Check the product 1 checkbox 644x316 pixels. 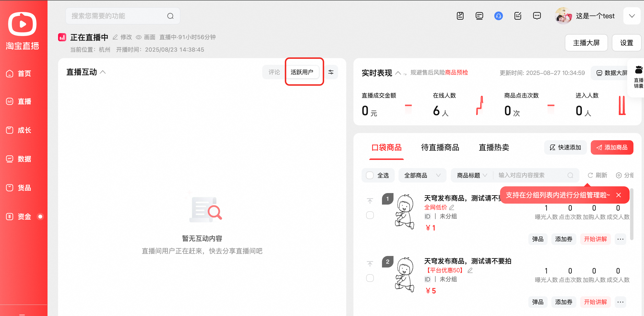[370, 215]
